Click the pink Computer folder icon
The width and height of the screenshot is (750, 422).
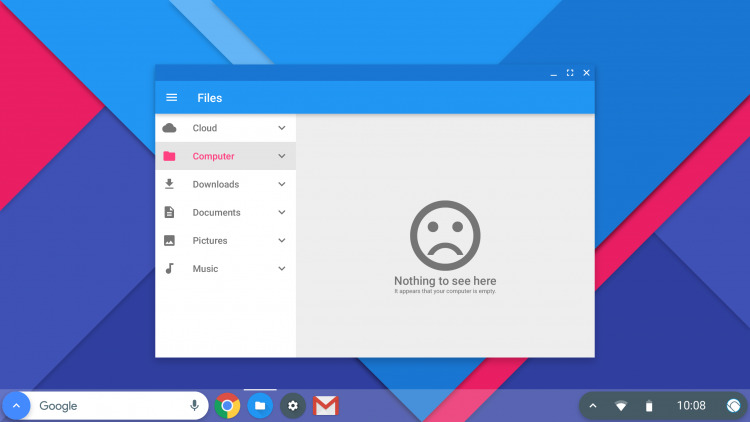click(x=169, y=156)
